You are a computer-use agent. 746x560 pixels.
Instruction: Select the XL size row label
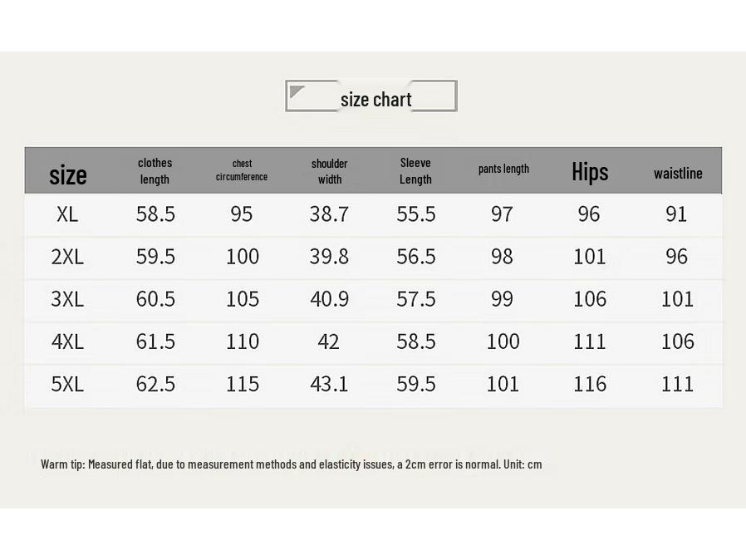click(x=67, y=214)
